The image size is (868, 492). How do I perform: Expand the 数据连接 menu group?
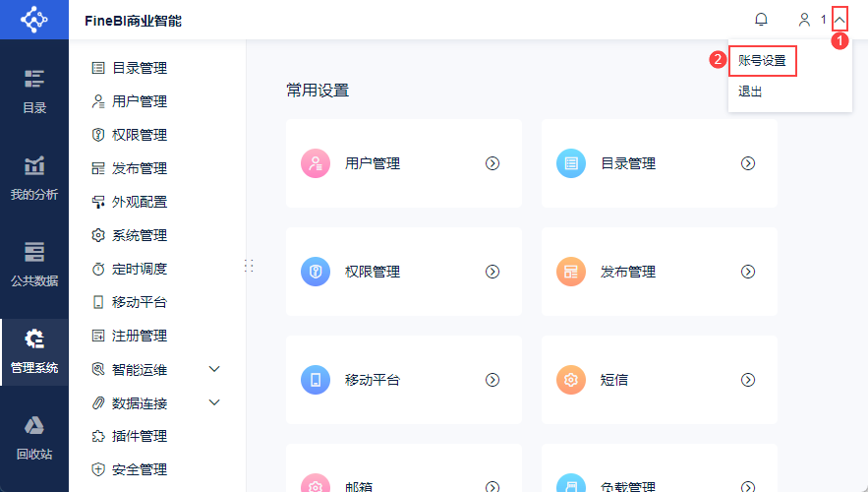[x=215, y=402]
